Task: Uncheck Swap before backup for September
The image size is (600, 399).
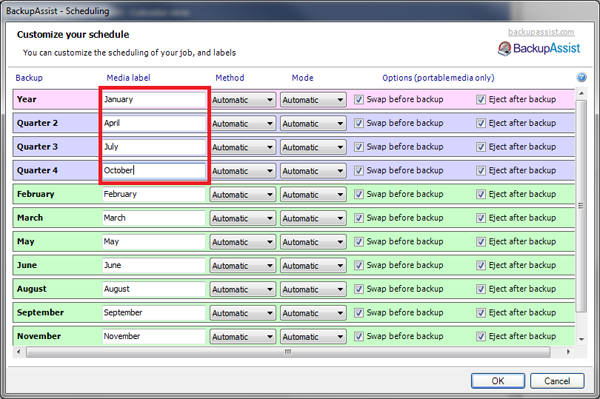Action: pos(359,313)
